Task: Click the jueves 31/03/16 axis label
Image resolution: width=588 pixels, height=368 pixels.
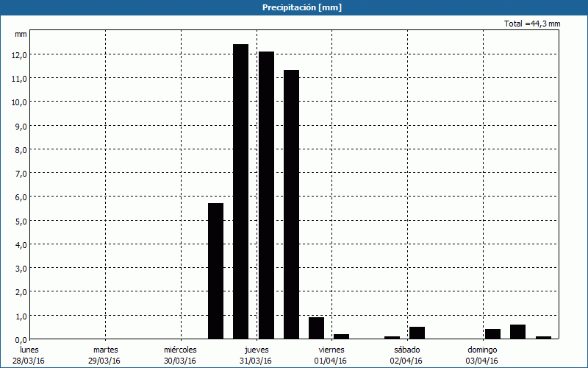Action: [x=256, y=355]
